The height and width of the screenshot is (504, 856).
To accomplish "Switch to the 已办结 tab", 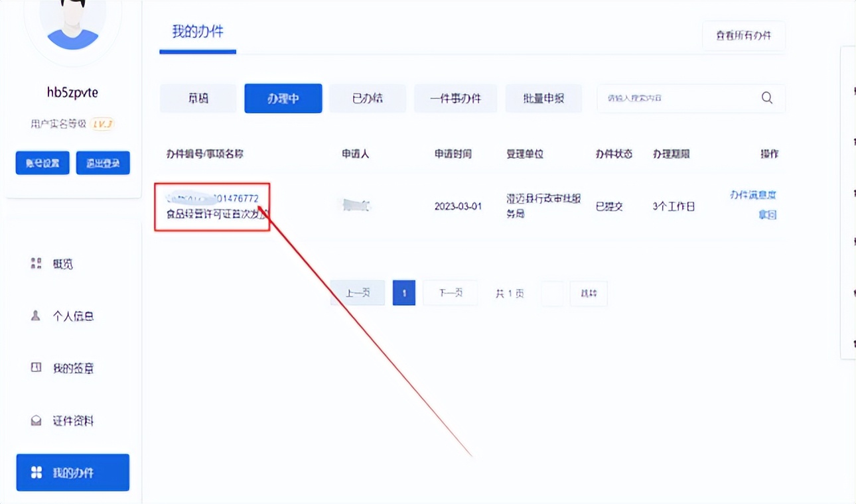I will tap(368, 97).
